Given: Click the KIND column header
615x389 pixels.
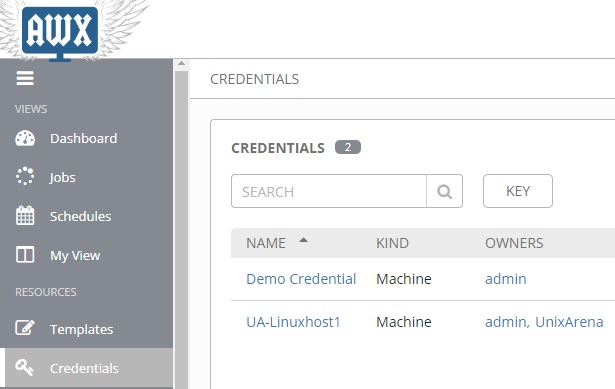Looking at the screenshot, I should click(392, 243).
